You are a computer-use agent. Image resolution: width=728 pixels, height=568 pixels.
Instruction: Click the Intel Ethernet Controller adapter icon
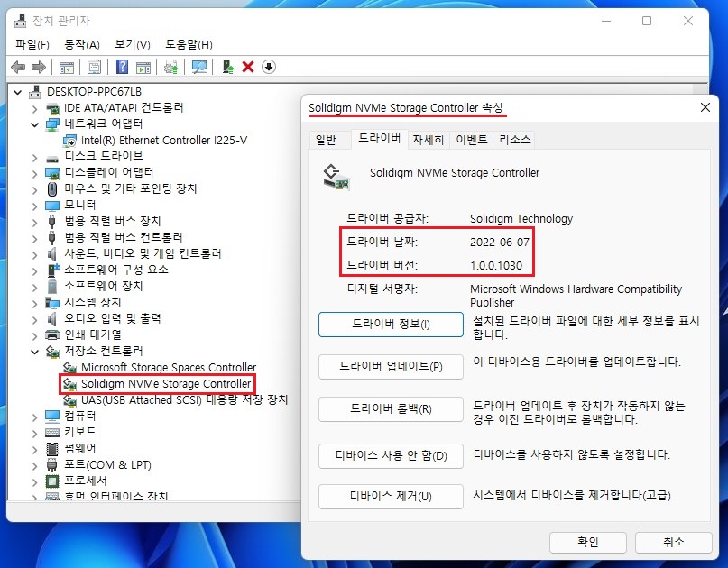click(x=69, y=140)
